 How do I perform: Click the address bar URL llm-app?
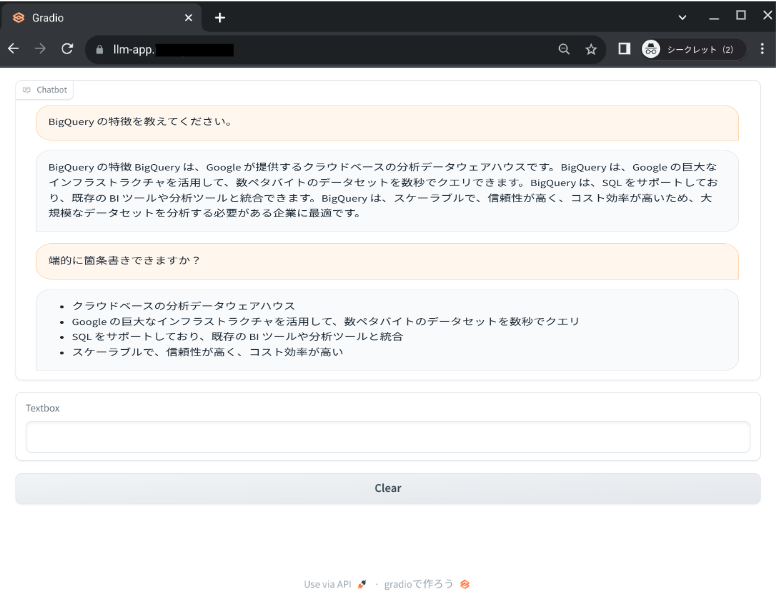point(134,50)
